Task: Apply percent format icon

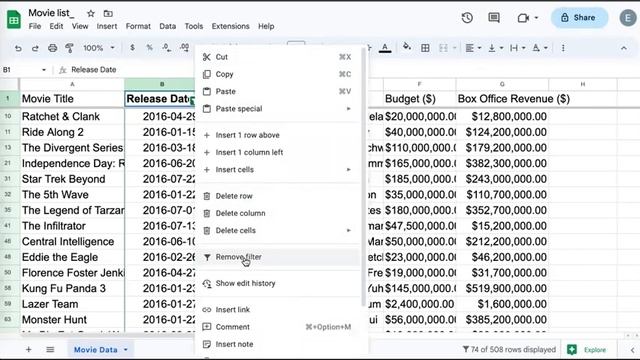Action: (x=149, y=48)
